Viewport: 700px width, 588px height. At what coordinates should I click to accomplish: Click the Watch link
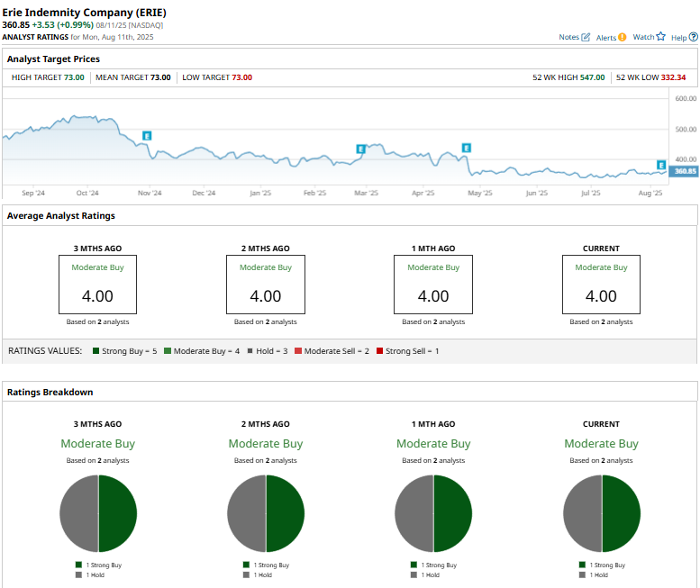pyautogui.click(x=643, y=37)
